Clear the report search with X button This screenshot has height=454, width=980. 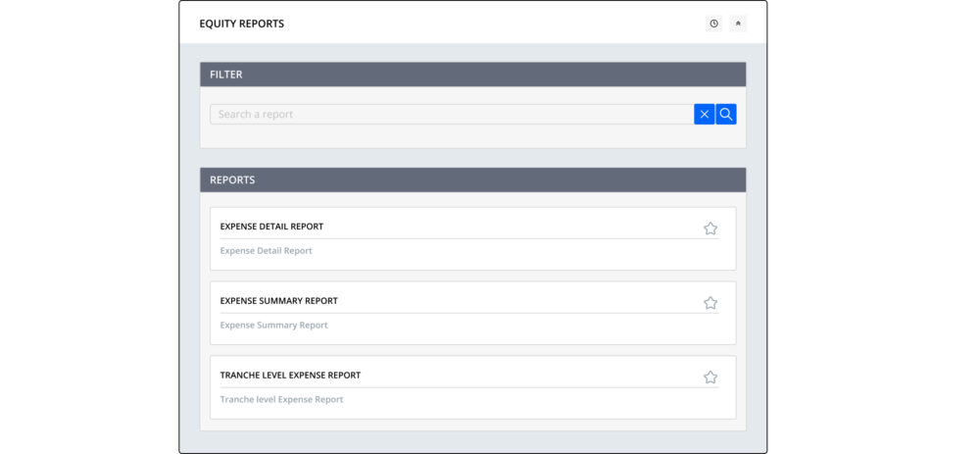tap(704, 115)
